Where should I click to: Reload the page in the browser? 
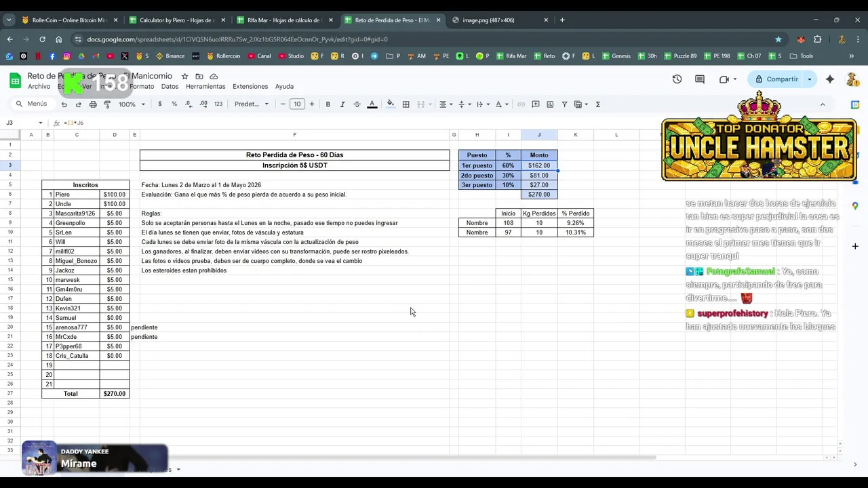[x=42, y=39]
